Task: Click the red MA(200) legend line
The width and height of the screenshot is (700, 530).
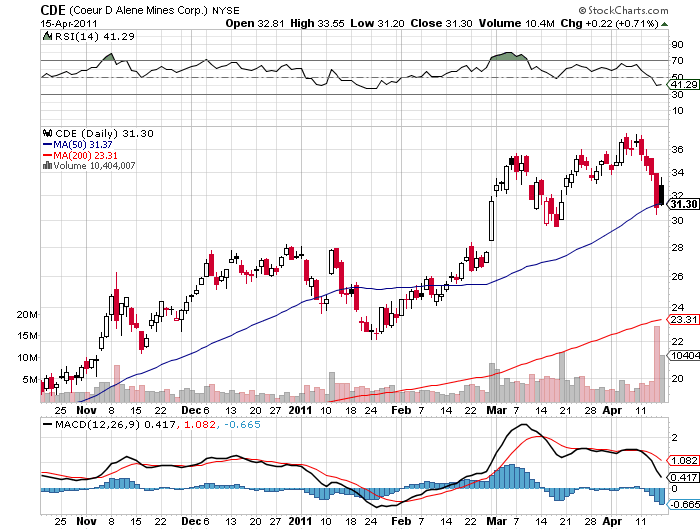Action: click(x=47, y=155)
